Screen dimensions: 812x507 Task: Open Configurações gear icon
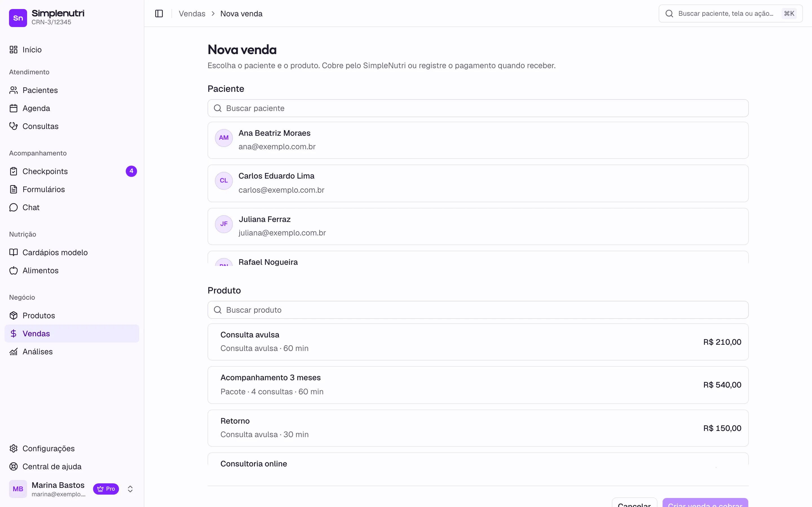point(14,449)
